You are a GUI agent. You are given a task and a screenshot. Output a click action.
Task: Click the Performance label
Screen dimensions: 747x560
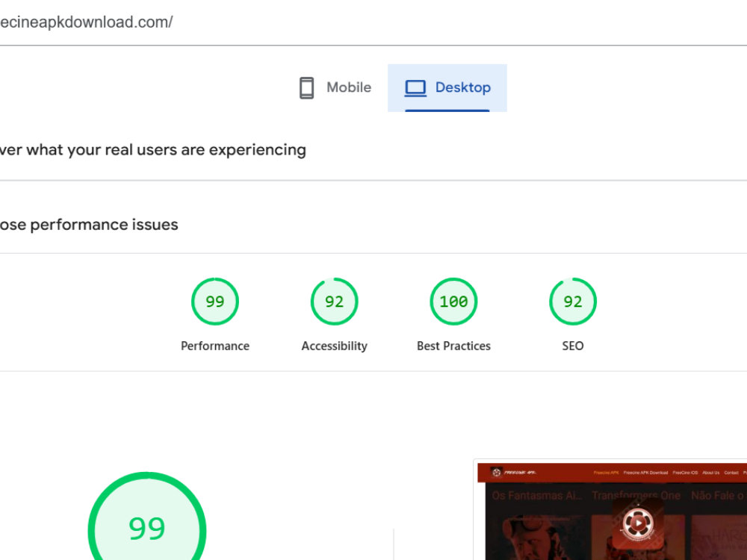click(215, 346)
